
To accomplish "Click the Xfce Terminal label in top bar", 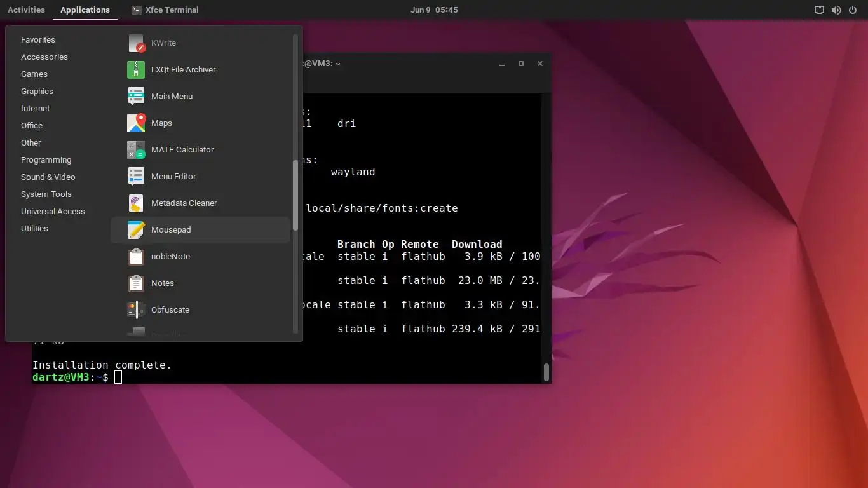I will [x=172, y=10].
